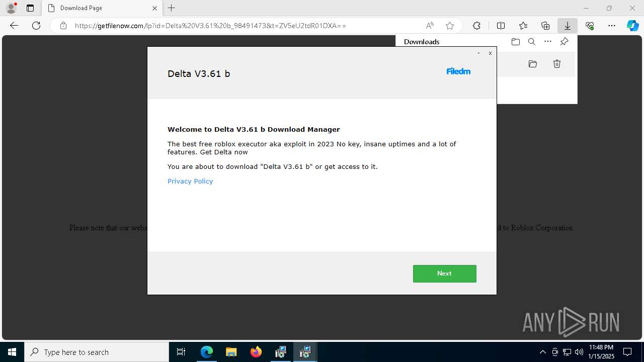Open File Explorer from taskbar
The image size is (644, 362).
(231, 352)
